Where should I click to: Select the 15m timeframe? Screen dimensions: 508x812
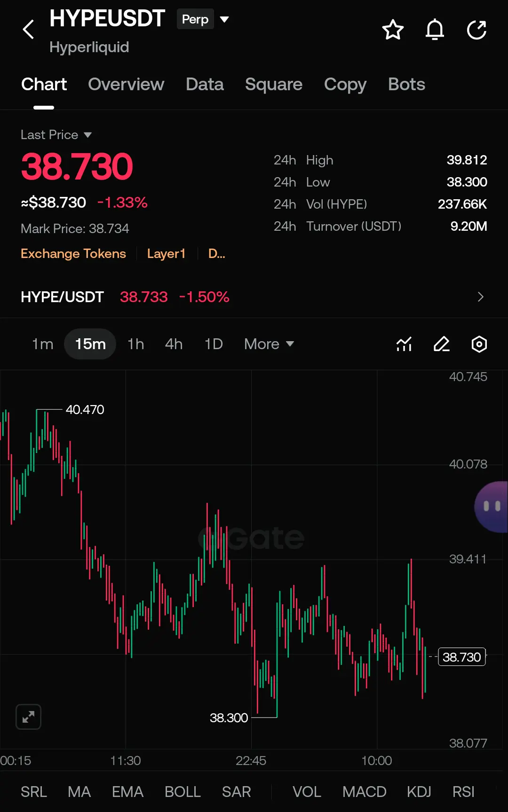pyautogui.click(x=90, y=344)
